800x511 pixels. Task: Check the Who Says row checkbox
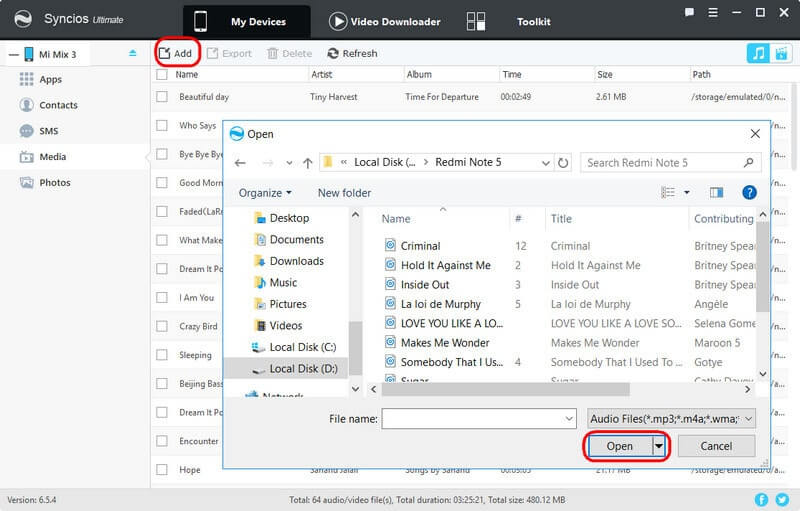[x=162, y=125]
